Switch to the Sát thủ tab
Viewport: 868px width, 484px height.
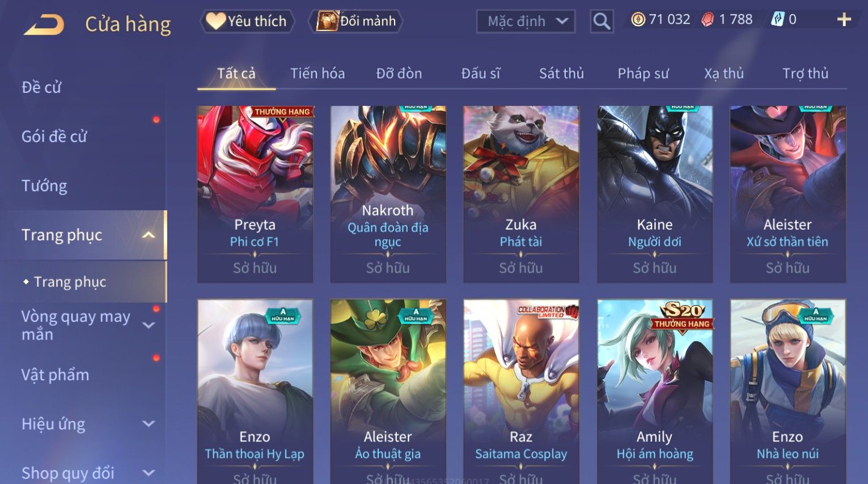click(x=561, y=73)
